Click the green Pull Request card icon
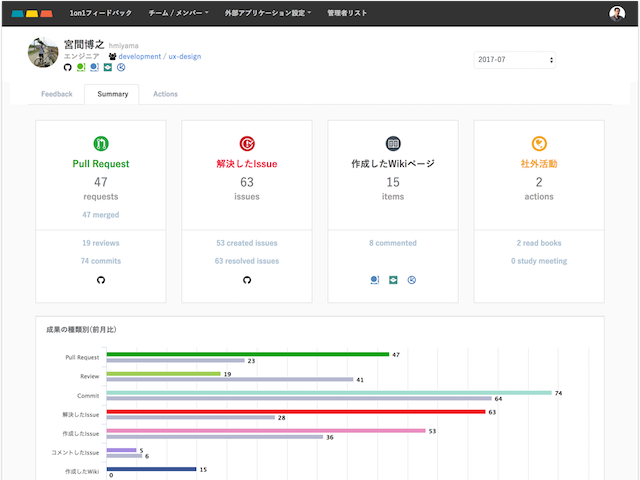640x480 pixels. click(101, 143)
